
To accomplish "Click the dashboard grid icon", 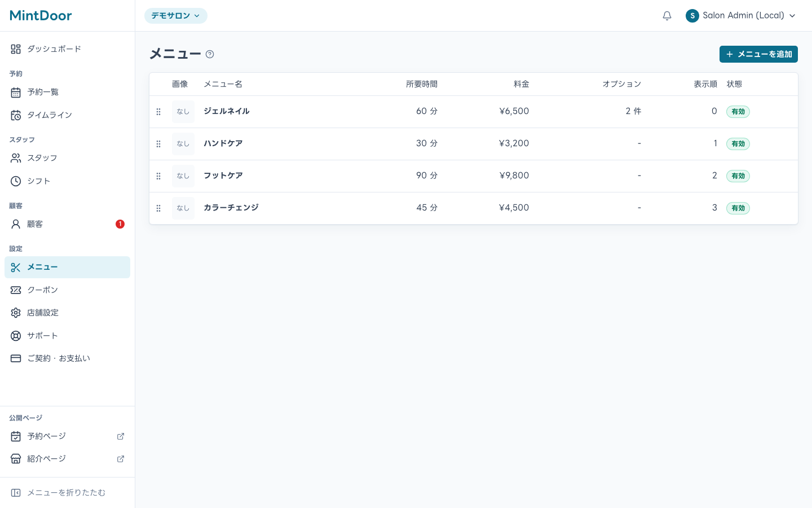I will 16,49.
